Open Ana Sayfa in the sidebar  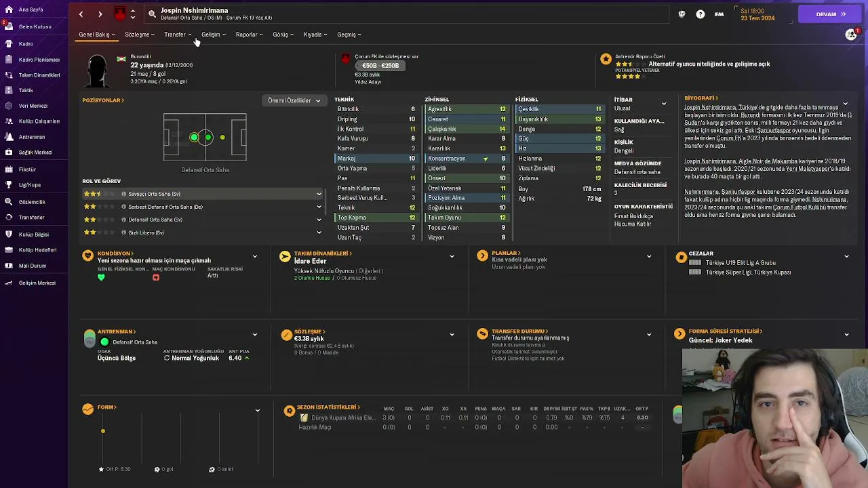tap(31, 9)
